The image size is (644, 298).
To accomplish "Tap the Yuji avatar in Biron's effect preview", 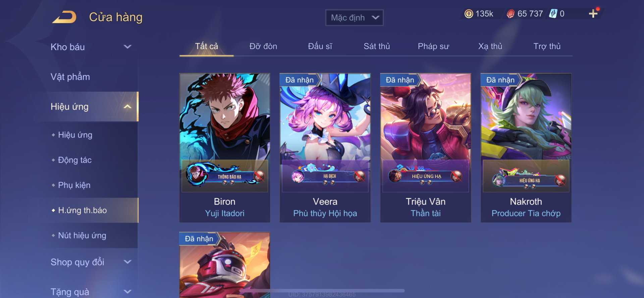I will (196, 175).
